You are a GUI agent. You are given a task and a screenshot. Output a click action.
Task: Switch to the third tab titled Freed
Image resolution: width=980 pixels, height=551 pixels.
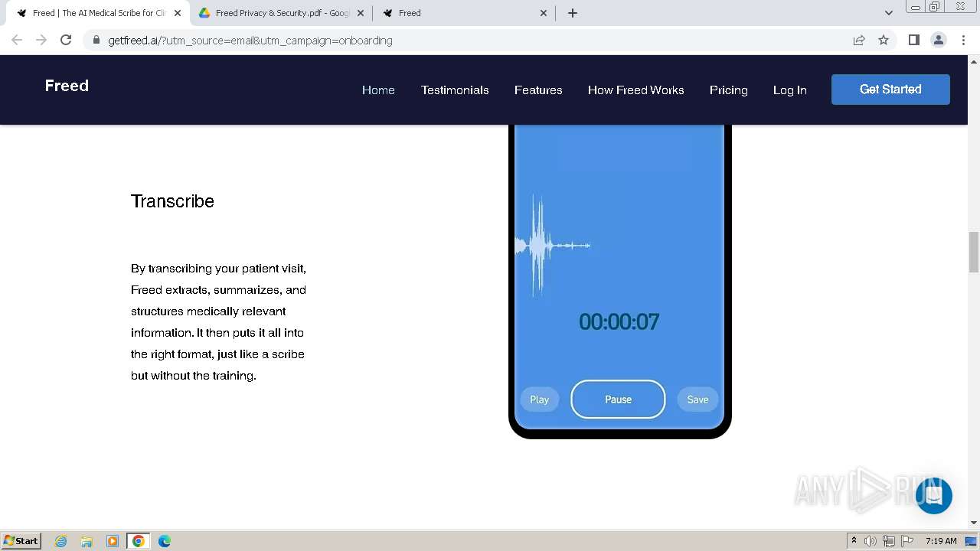pyautogui.click(x=465, y=13)
